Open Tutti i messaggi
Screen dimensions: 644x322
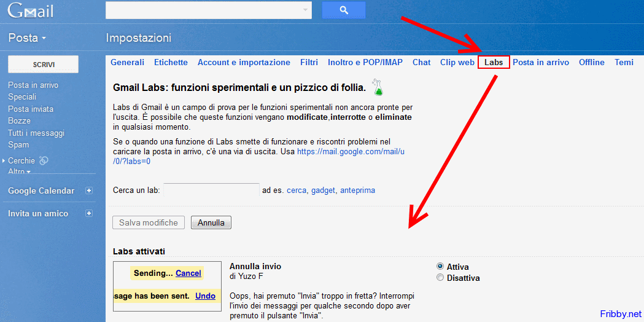coord(36,133)
